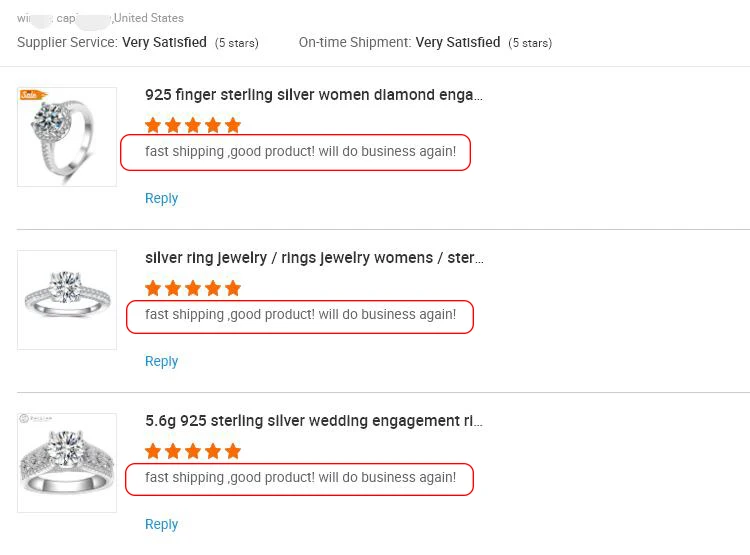Reply to the 5.6g 925 sterling silver wedding review
The image size is (750, 555).
pyautogui.click(x=161, y=524)
